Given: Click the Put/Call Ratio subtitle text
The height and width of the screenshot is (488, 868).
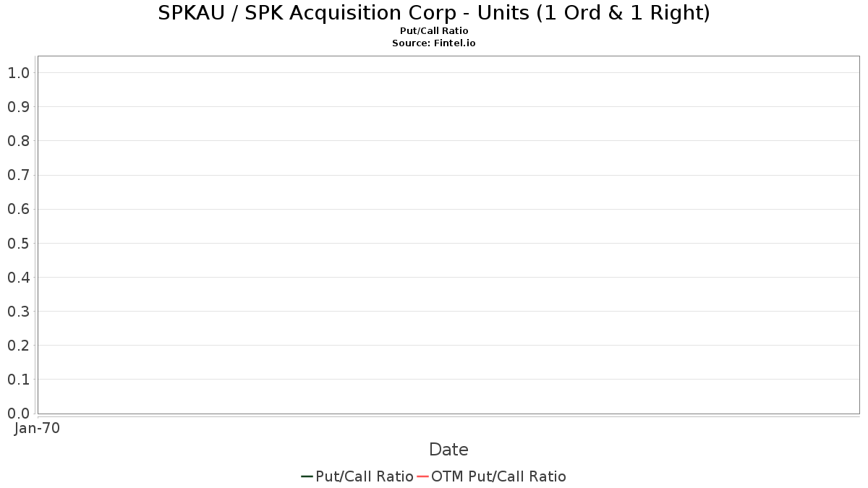Looking at the screenshot, I should pos(434,31).
